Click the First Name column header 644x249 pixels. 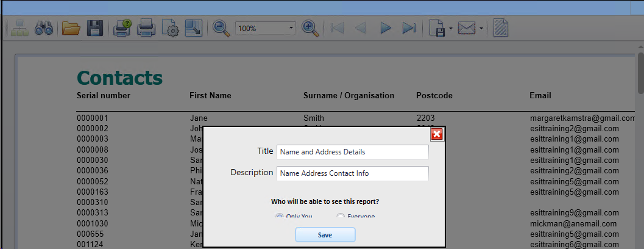point(210,95)
